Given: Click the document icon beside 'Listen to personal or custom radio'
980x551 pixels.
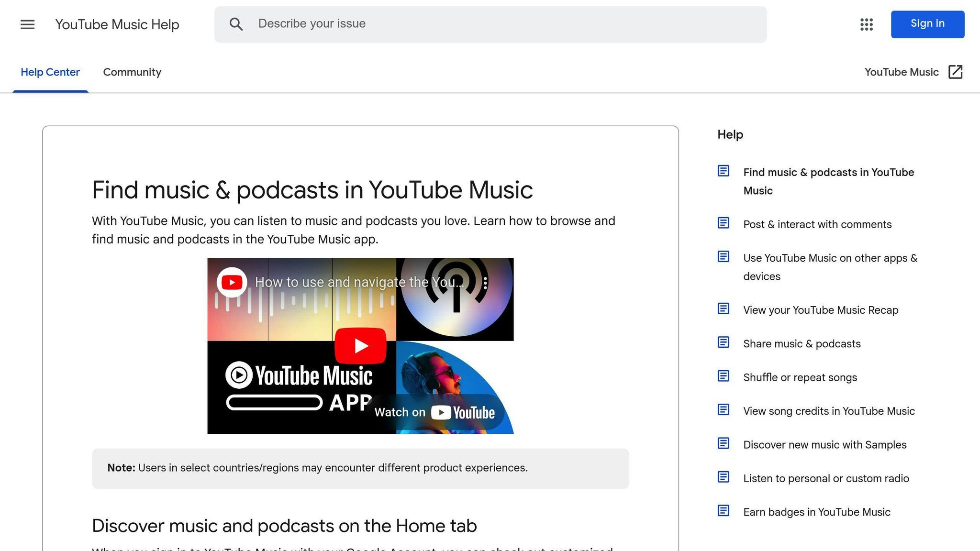Looking at the screenshot, I should (723, 477).
